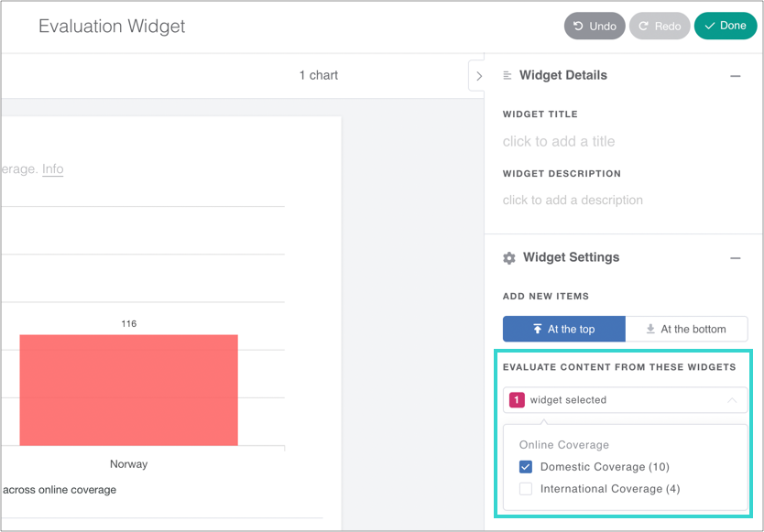
Task: Collapse the Widget Settings section
Action: (x=735, y=258)
